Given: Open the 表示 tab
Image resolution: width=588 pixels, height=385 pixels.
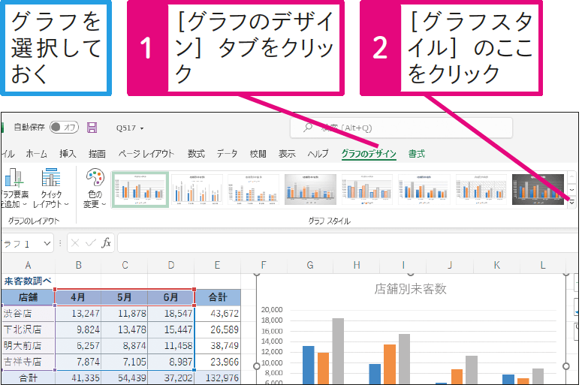Looking at the screenshot, I should [287, 154].
